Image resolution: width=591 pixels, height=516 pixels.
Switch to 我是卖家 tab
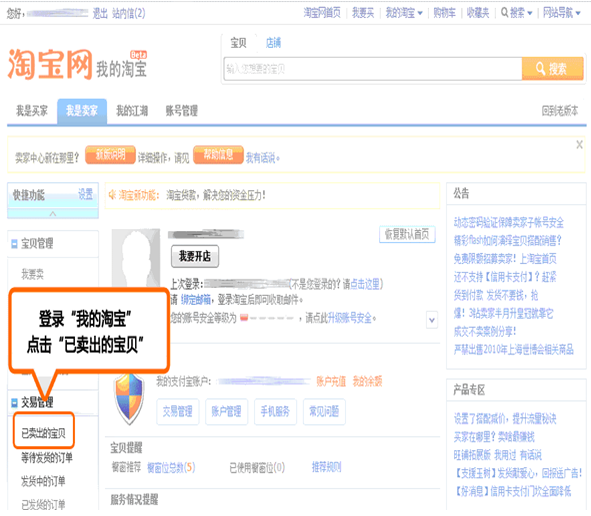pyautogui.click(x=82, y=111)
